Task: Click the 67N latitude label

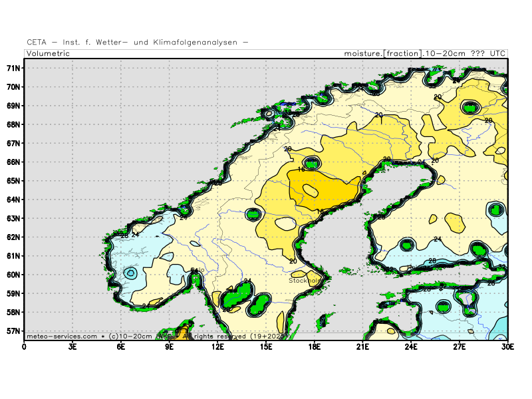Action: 13,143
